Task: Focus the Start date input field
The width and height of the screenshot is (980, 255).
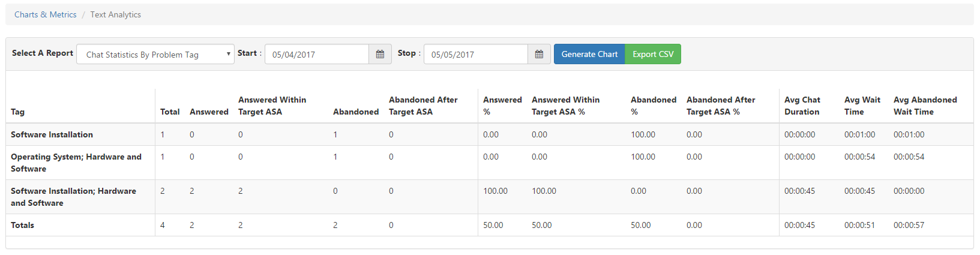Action: click(x=317, y=54)
